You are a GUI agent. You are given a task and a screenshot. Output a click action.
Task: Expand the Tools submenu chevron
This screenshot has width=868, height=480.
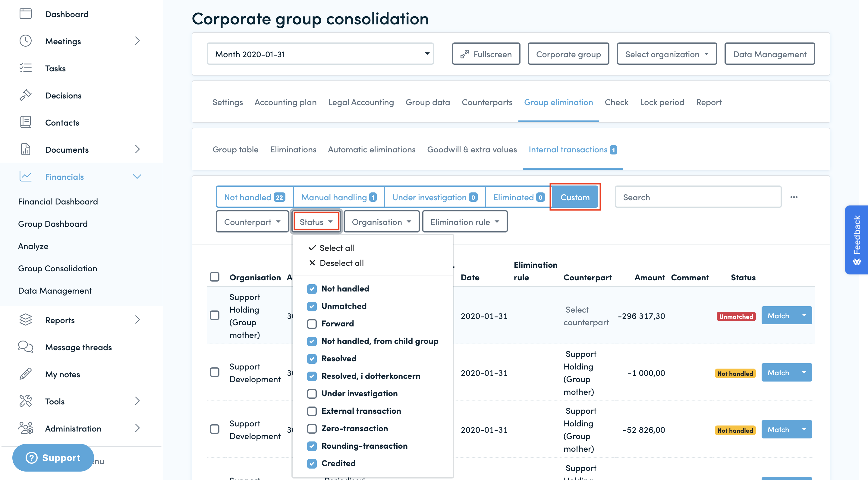coord(137,401)
